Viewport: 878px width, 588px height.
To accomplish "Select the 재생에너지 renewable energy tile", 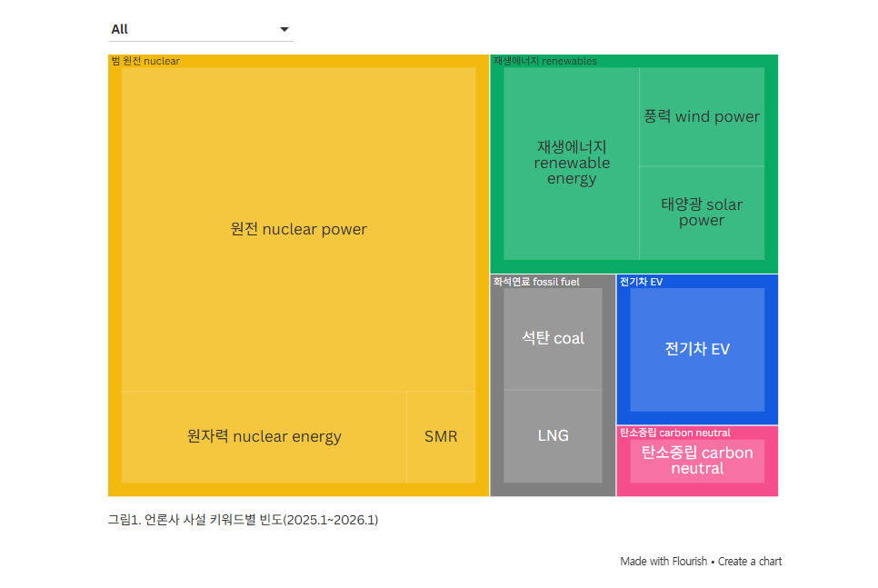I will (571, 163).
